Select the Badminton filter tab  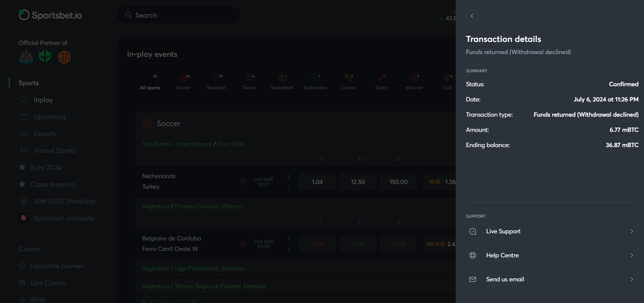pyautogui.click(x=315, y=82)
